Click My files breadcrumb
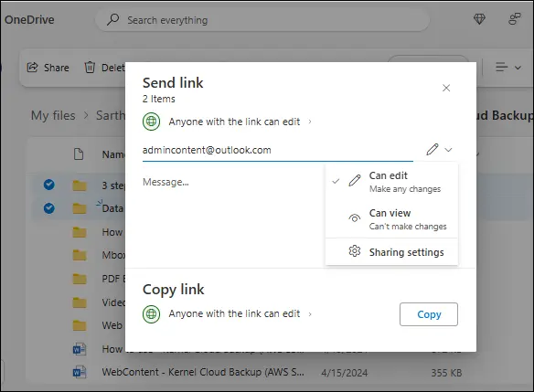The image size is (534, 392). 53,115
